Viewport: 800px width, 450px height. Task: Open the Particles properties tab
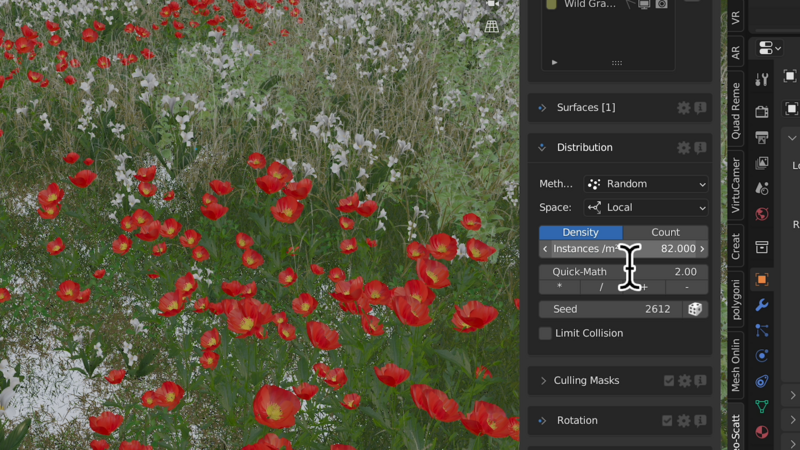point(762,331)
